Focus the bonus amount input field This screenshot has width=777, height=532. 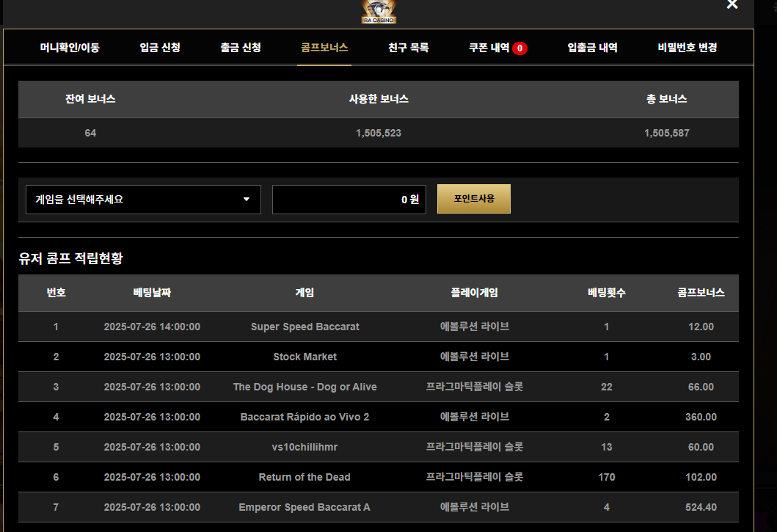[x=349, y=200]
